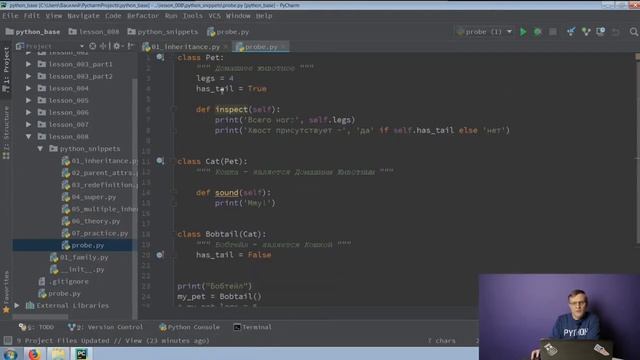The width and height of the screenshot is (640, 360).
Task: Open Project panel settings gear icon
Action: (116, 46)
